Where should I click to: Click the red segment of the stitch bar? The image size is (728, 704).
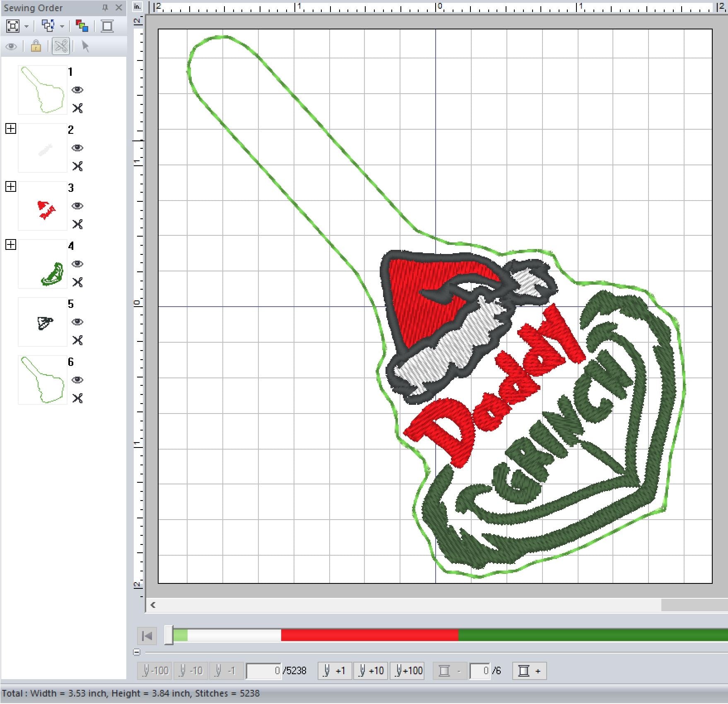(369, 635)
